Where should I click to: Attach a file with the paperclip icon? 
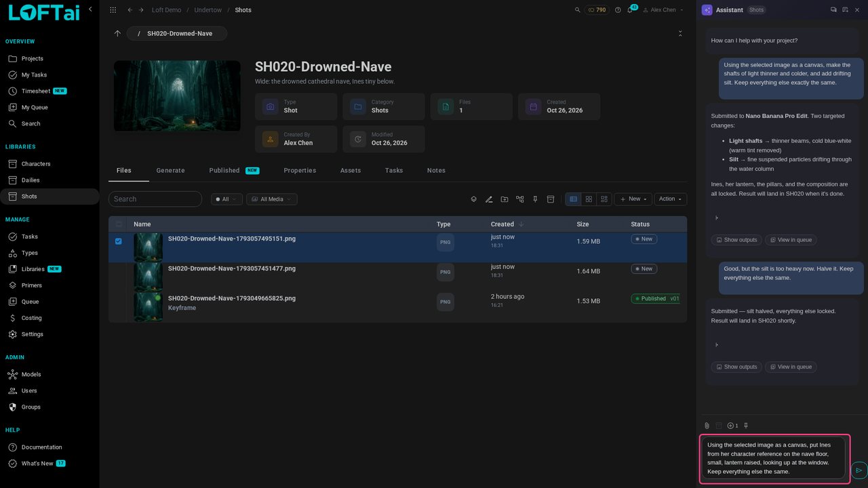tap(707, 426)
